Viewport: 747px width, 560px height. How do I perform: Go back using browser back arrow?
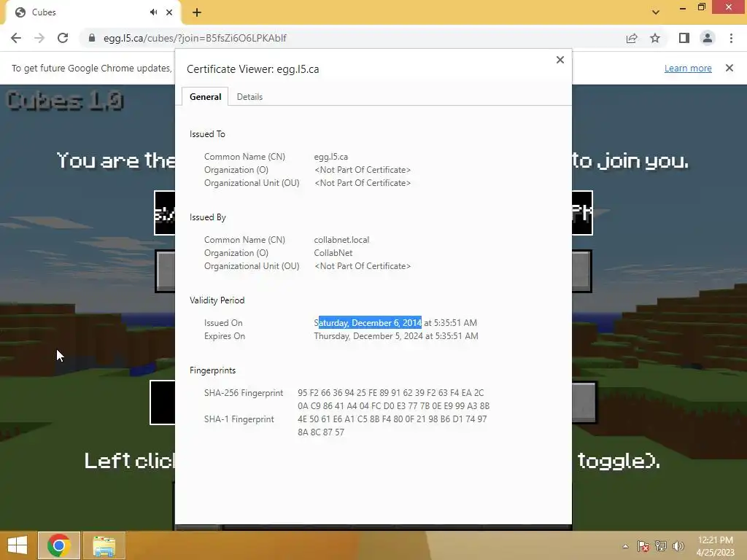[x=16, y=38]
